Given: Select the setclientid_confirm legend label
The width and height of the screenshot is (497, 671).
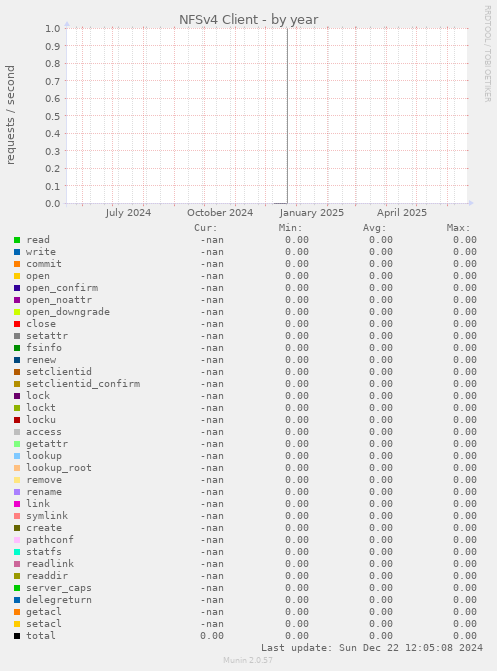Looking at the screenshot, I should point(83,384).
